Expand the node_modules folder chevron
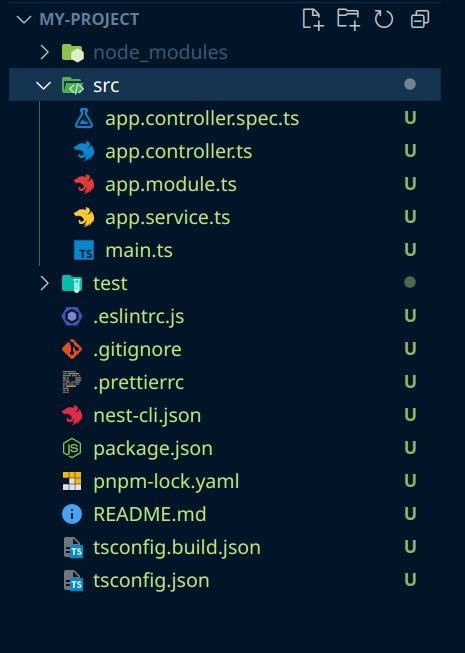The image size is (465, 653). (x=44, y=52)
